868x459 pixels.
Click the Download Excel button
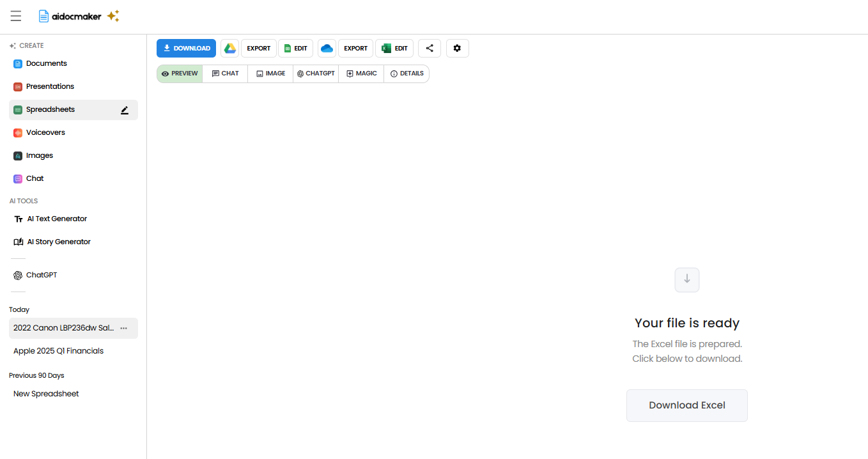[687, 405]
